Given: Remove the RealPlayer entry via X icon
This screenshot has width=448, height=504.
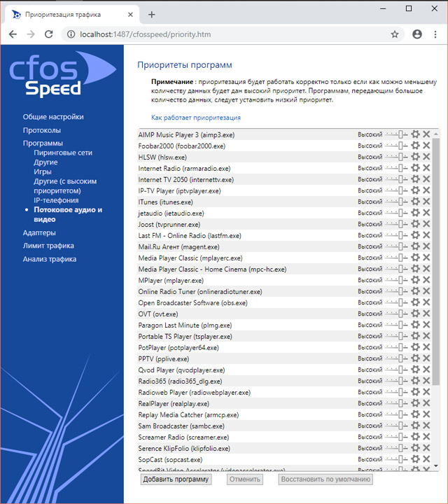Looking at the screenshot, I should click(x=426, y=403).
